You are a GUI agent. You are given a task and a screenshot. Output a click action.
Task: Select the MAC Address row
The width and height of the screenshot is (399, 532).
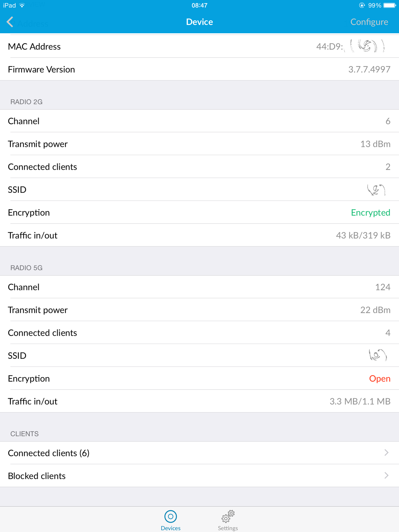[34, 47]
